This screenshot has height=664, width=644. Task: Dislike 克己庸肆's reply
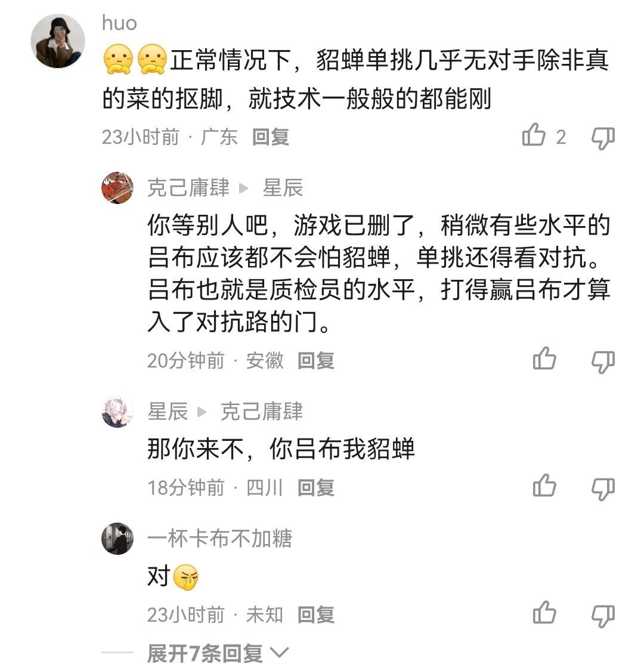click(x=603, y=360)
